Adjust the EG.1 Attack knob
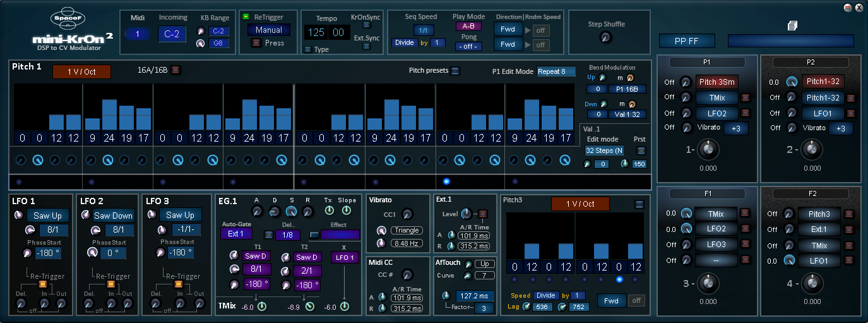868x323 pixels. (257, 211)
